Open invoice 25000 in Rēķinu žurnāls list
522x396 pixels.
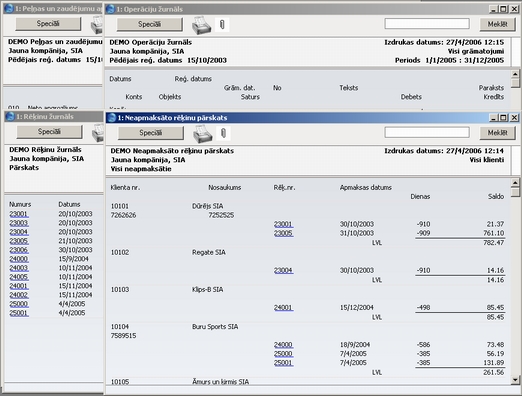pos(19,304)
